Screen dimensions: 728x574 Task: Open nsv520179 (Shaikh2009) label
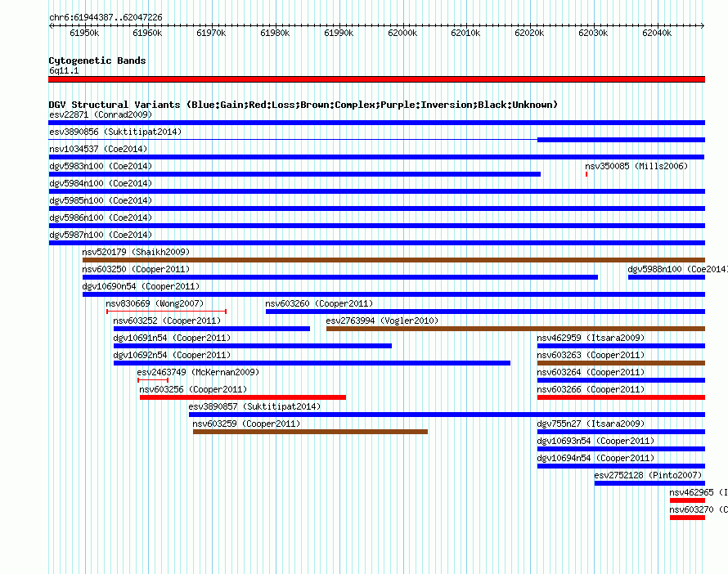[136, 252]
